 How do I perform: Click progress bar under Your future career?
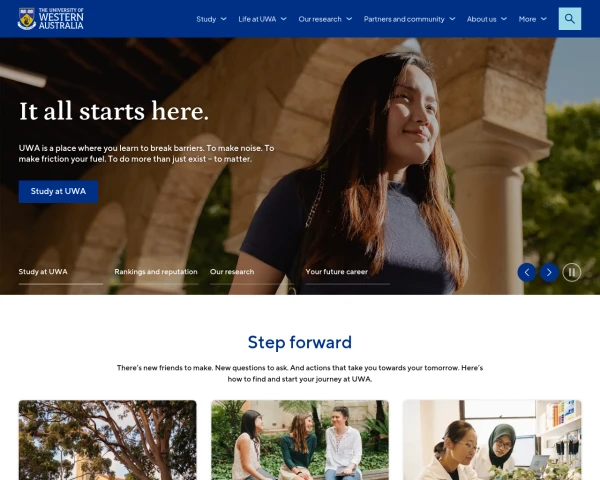click(x=347, y=284)
